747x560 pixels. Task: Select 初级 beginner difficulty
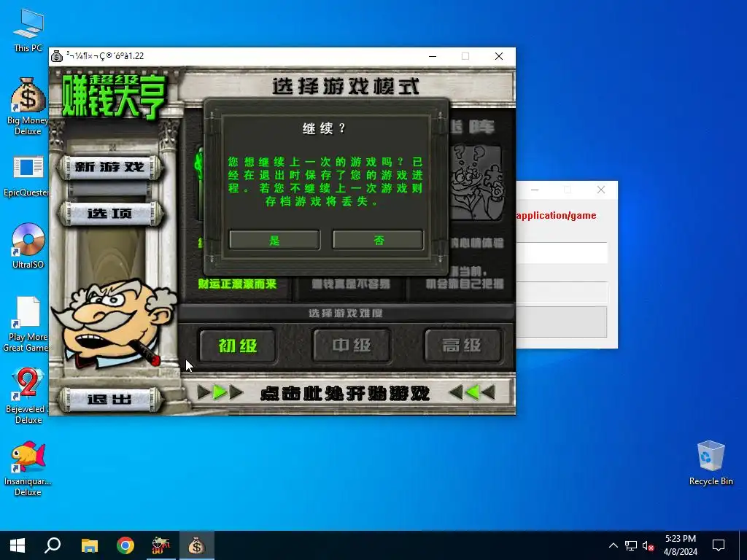pos(238,346)
